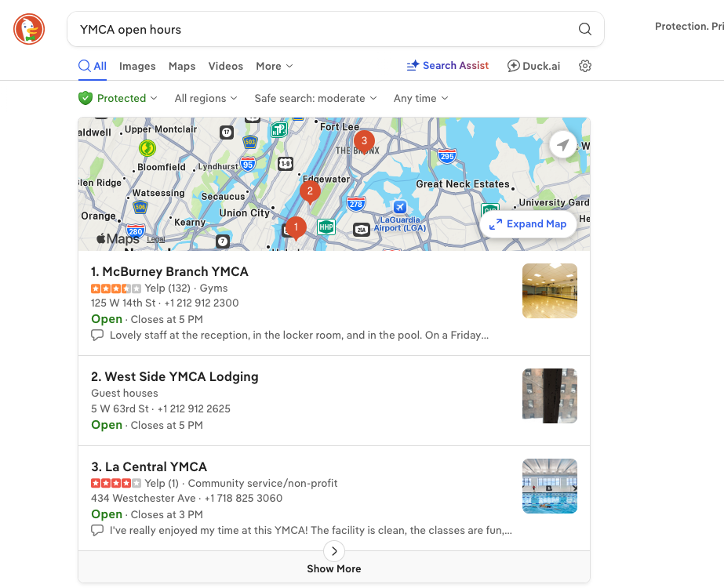Expand the All regions filter
This screenshot has width=724, height=588.
(206, 98)
